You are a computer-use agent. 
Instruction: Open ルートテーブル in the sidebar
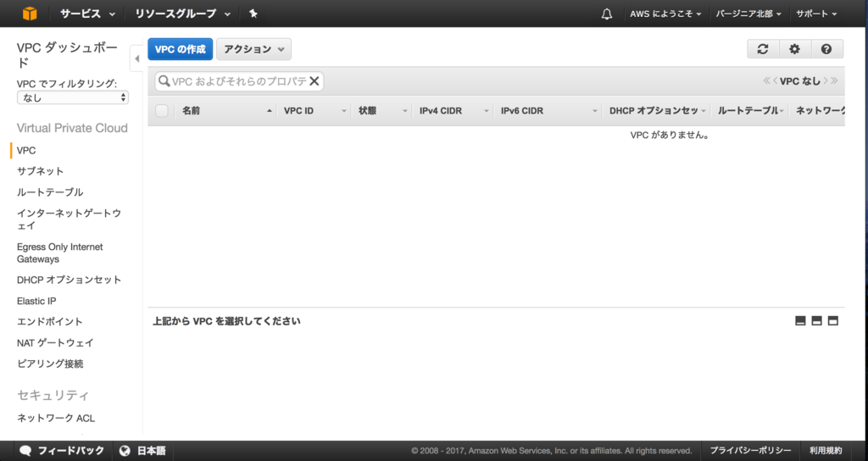pos(50,192)
